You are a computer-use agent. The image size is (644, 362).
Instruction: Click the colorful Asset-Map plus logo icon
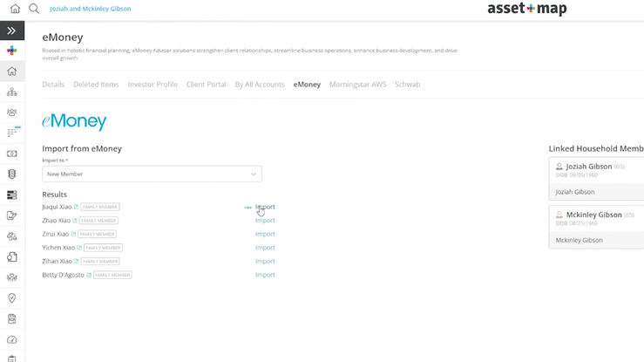(x=12, y=51)
